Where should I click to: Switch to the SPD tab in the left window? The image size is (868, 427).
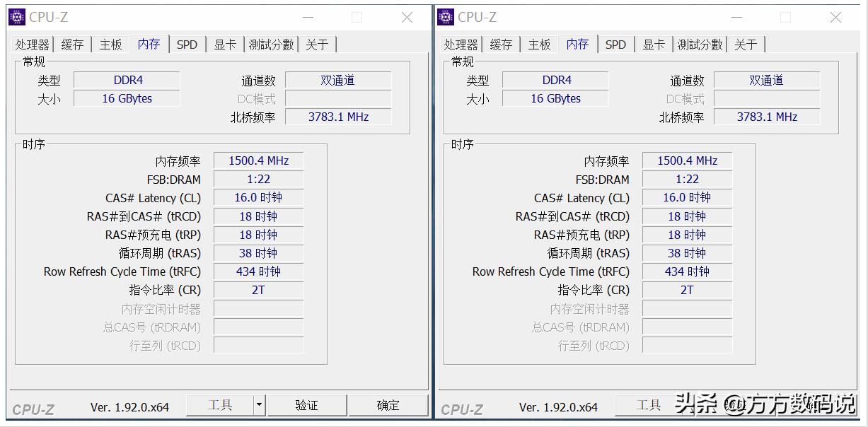pyautogui.click(x=187, y=44)
